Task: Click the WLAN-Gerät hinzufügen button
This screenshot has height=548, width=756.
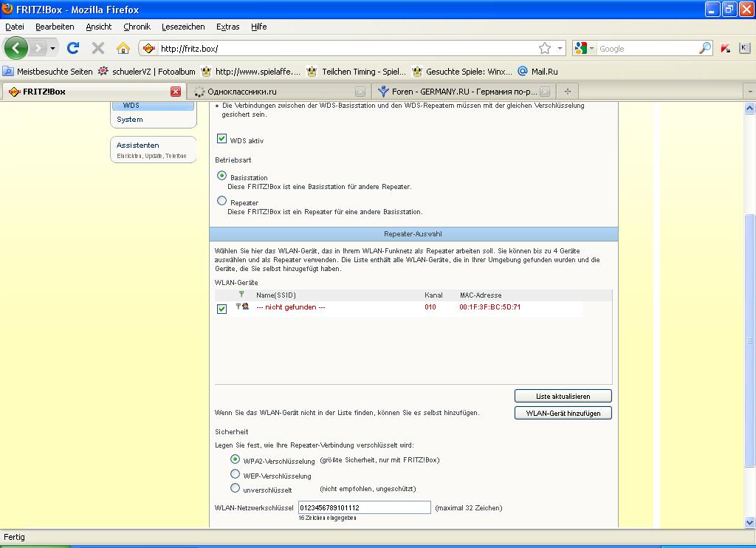Action: click(x=563, y=413)
